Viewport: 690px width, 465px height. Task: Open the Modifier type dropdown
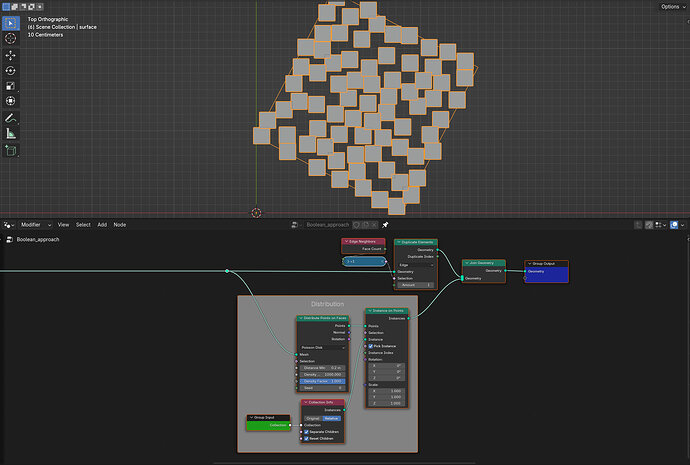point(36,225)
